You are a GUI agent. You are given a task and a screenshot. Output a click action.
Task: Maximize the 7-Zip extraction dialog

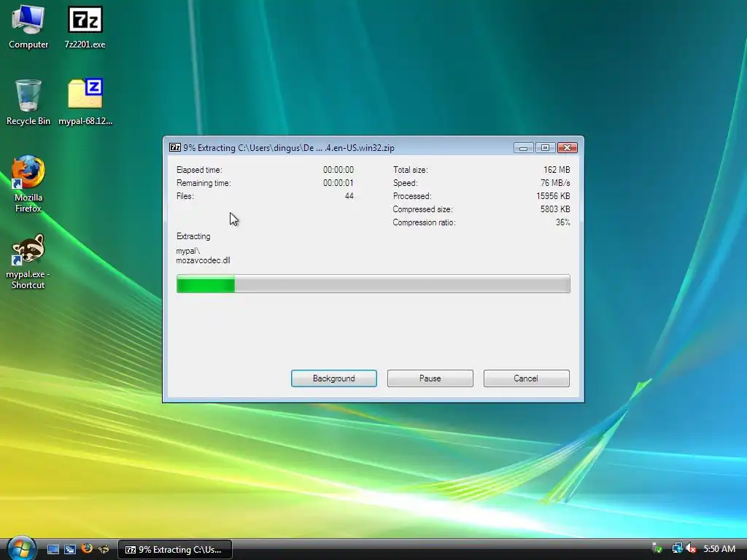(x=545, y=147)
